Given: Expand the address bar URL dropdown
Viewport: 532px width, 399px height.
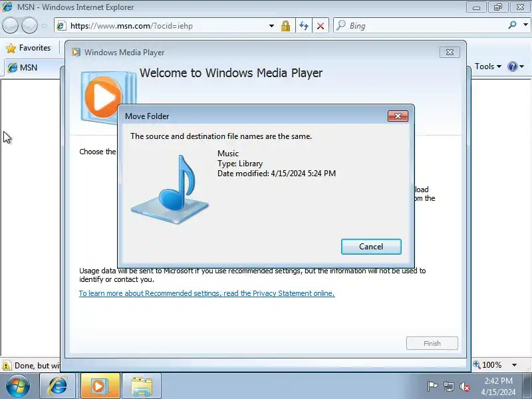Looking at the screenshot, I should 271,26.
